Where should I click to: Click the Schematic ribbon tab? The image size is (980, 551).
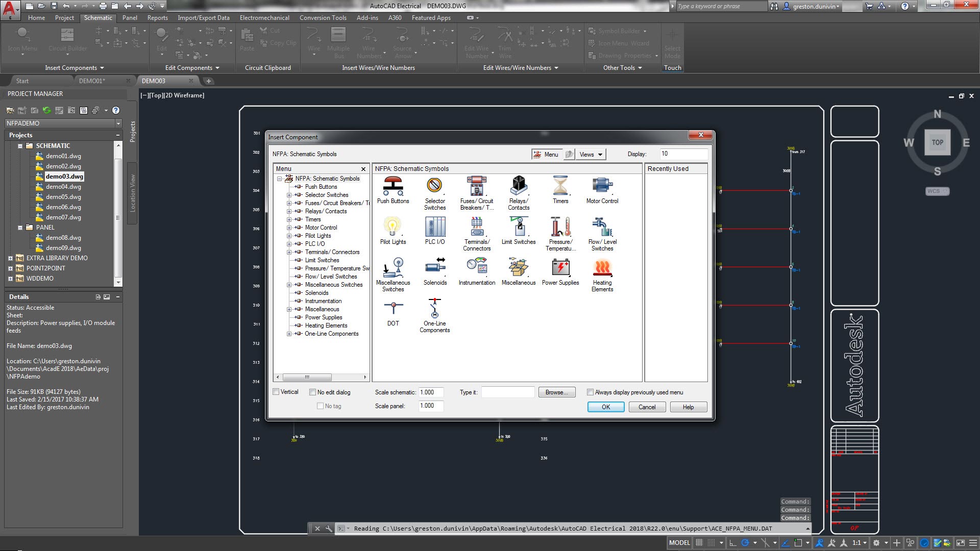[x=97, y=17]
